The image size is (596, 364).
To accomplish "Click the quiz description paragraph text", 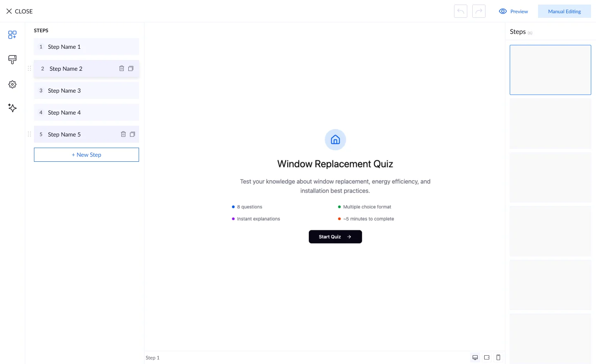I will (335, 186).
